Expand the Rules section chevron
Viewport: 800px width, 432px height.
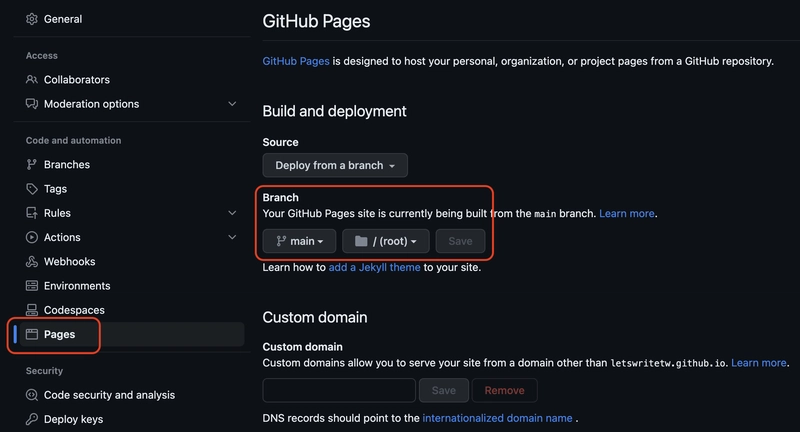tap(232, 213)
